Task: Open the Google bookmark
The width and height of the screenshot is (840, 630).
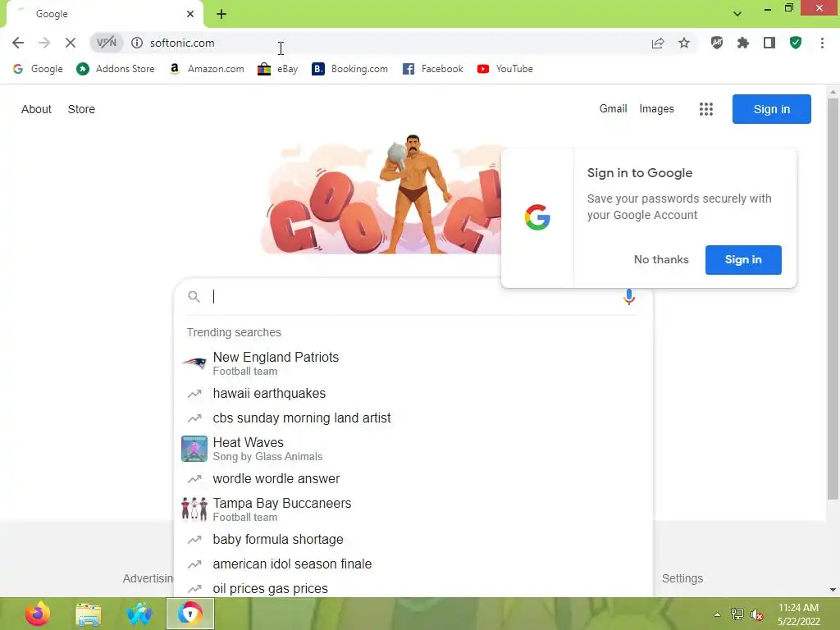Action: (38, 69)
